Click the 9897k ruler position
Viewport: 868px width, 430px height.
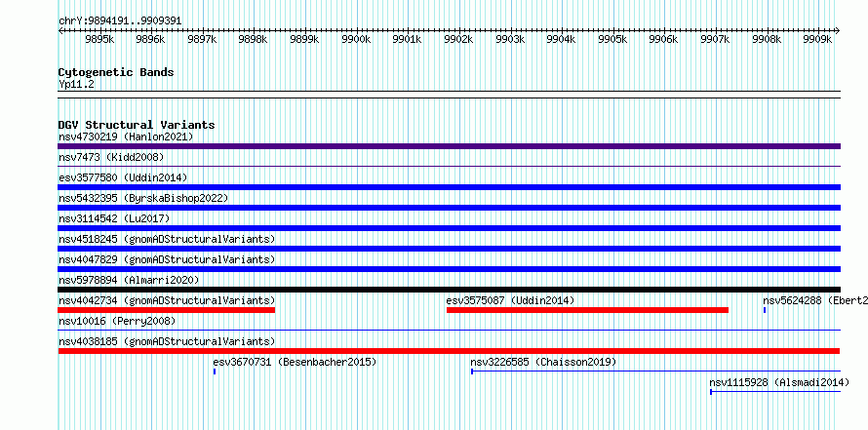point(202,39)
